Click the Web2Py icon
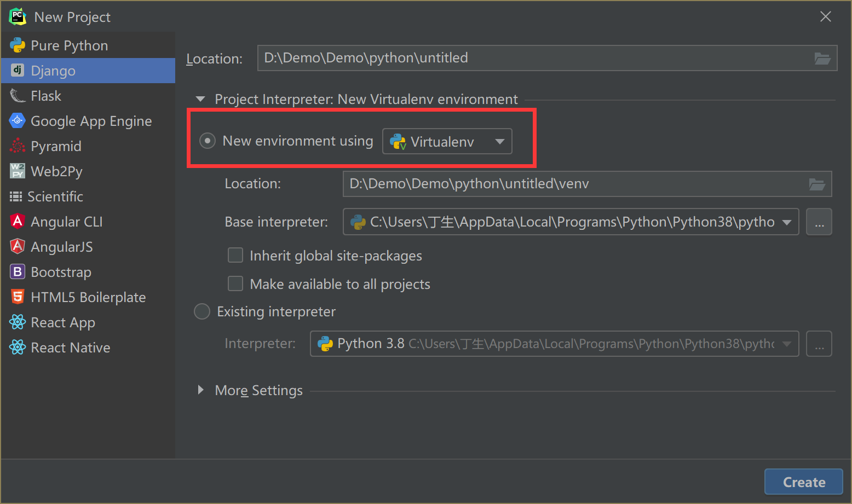Image resolution: width=852 pixels, height=504 pixels. pos(18,171)
